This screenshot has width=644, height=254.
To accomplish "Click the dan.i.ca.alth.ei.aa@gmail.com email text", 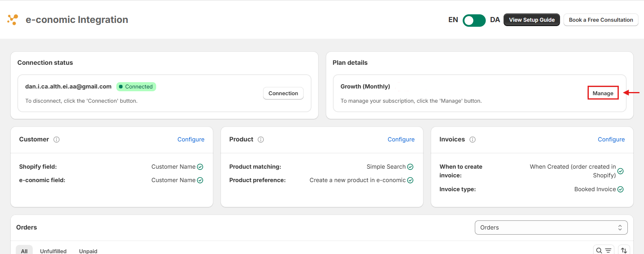I will [x=68, y=87].
